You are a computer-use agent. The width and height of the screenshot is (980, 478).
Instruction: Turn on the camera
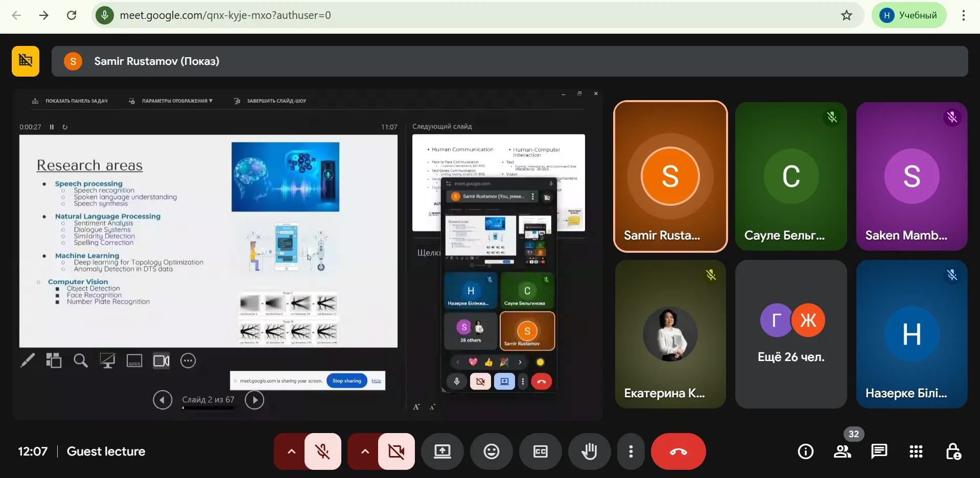(396, 451)
